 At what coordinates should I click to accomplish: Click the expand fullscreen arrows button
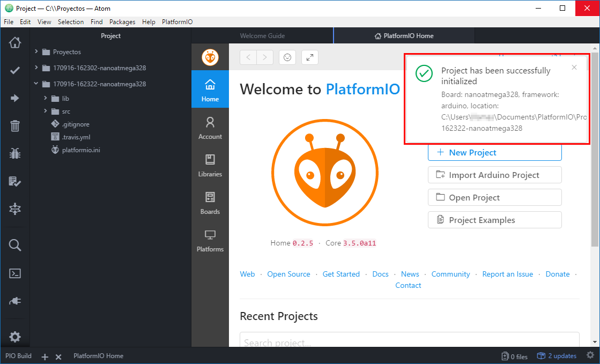click(x=310, y=57)
